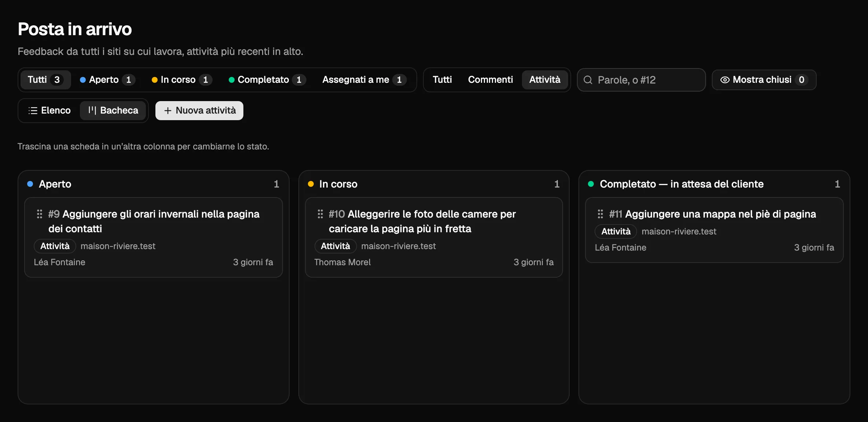Click the drag handle on card #11
868x422 pixels.
[600, 214]
